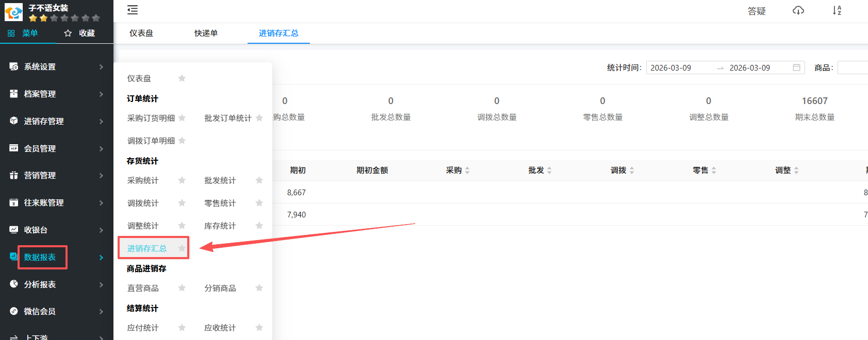868x340 pixels.
Task: Open the 答疑 help link
Action: (x=757, y=11)
